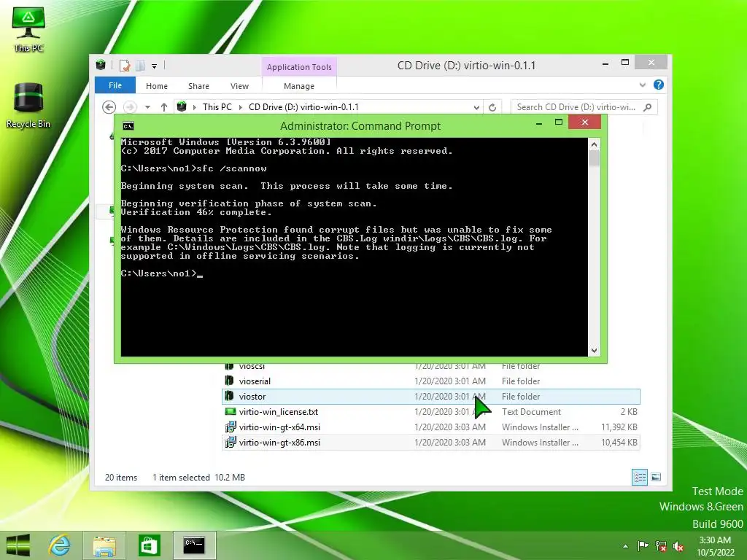The height and width of the screenshot is (560, 747).
Task: Open network status tray icon
Action: pyautogui.click(x=661, y=545)
